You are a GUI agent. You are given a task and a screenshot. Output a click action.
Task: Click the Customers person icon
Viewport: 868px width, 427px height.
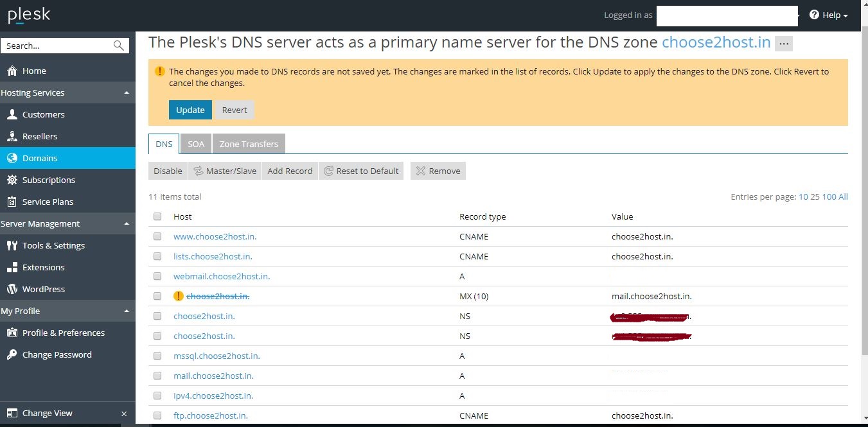(12, 114)
